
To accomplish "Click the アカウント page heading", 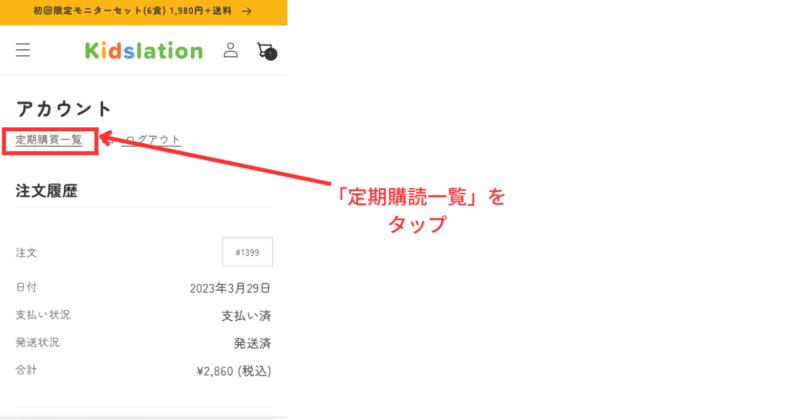I will [64, 109].
